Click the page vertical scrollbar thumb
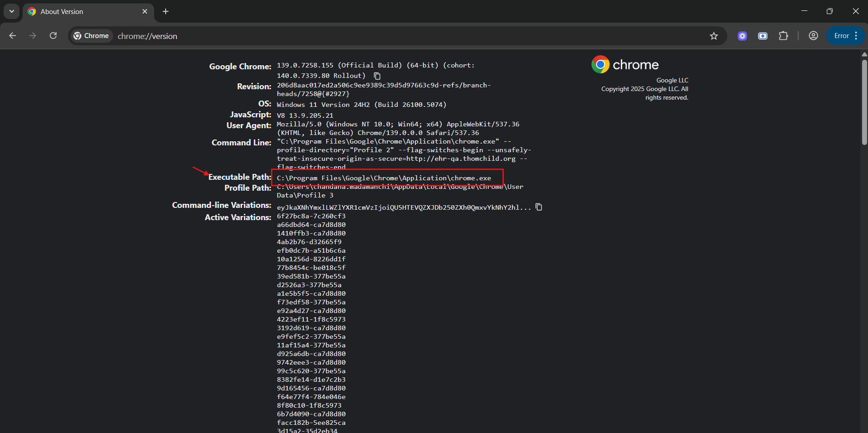Viewport: 868px width, 433px height. tap(864, 102)
